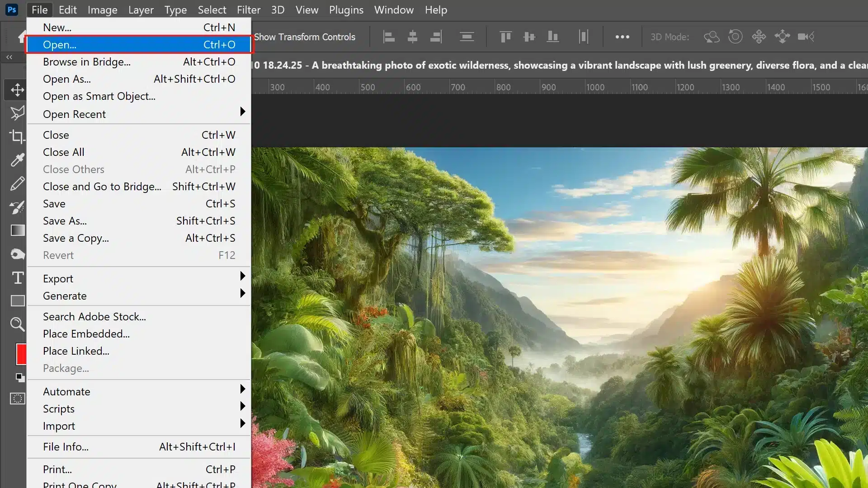Select the Rectangle shape tool
868x488 pixels.
point(17,301)
